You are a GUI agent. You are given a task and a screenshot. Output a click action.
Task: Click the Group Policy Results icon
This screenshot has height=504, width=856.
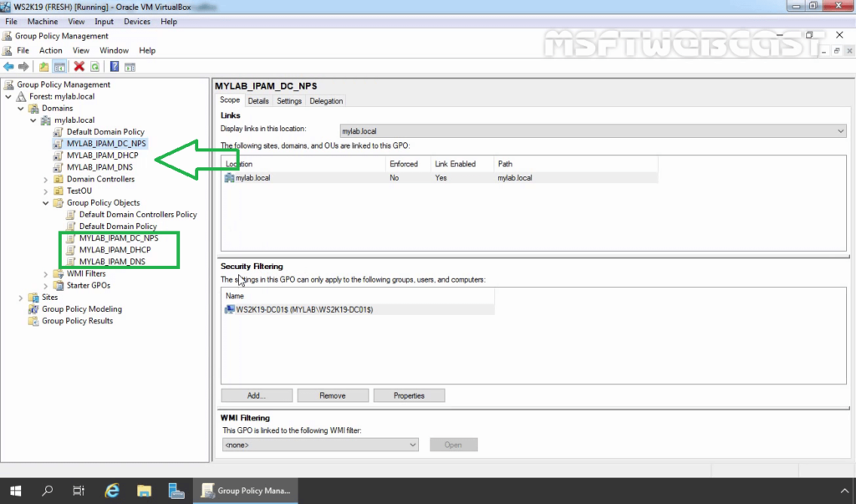tap(33, 321)
